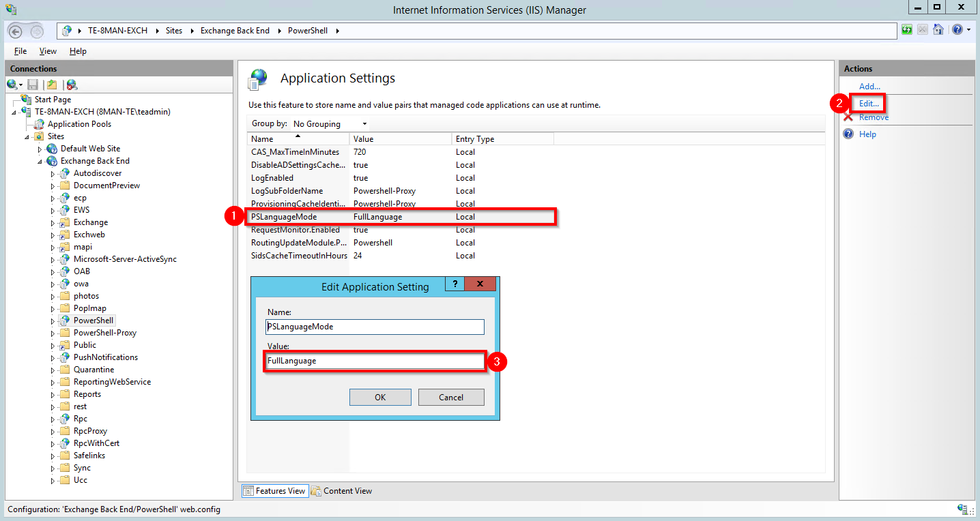Click the Add... action link
This screenshot has width=980, height=521.
pyautogui.click(x=869, y=87)
